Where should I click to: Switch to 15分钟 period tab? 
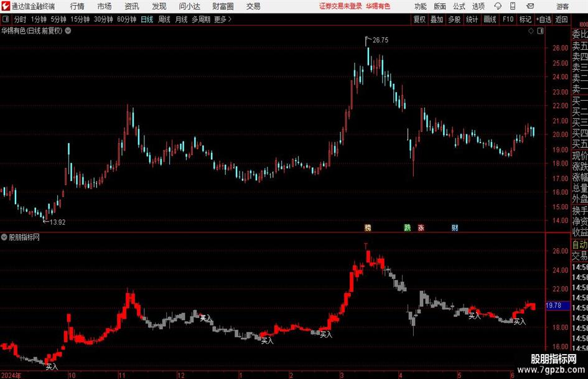coord(80,19)
